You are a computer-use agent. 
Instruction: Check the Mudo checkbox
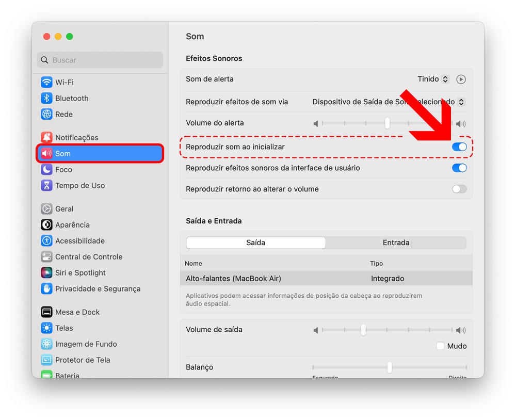tap(440, 346)
